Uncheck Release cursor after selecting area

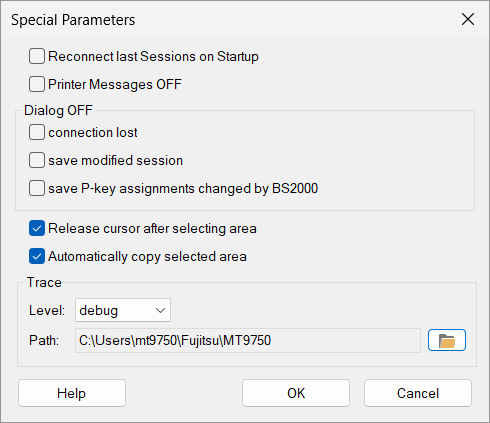37,228
